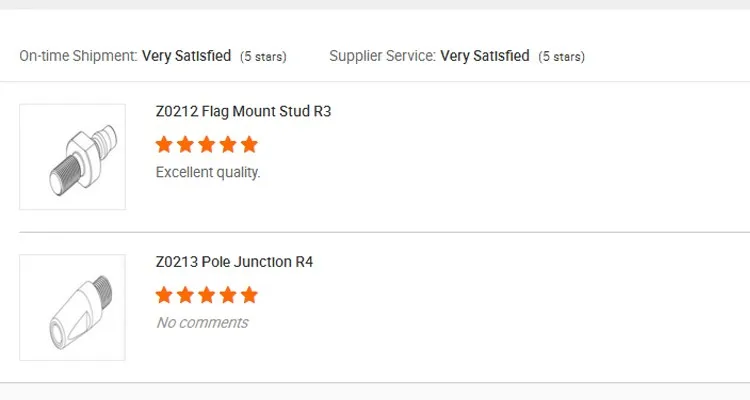The image size is (750, 400).
Task: Click first star of Pole Junction rating
Action: (165, 295)
